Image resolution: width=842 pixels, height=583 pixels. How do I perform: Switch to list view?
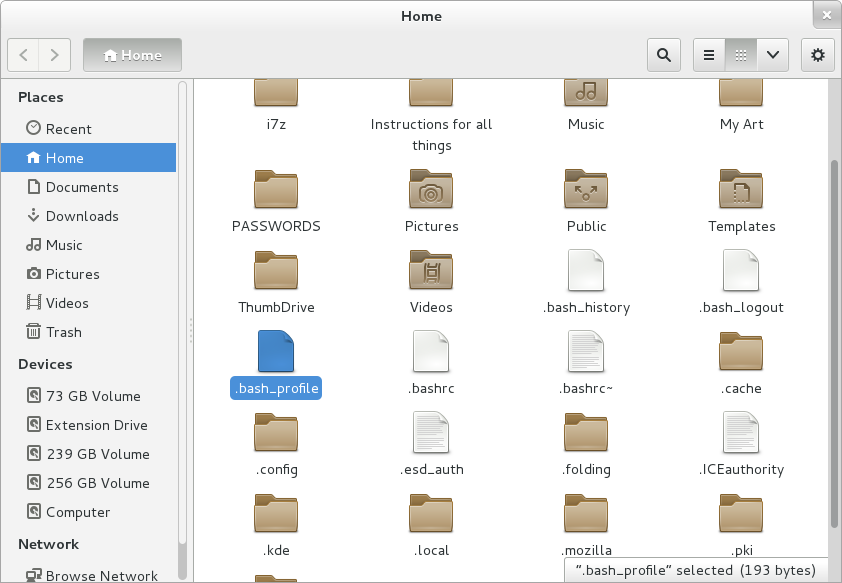pyautogui.click(x=709, y=55)
